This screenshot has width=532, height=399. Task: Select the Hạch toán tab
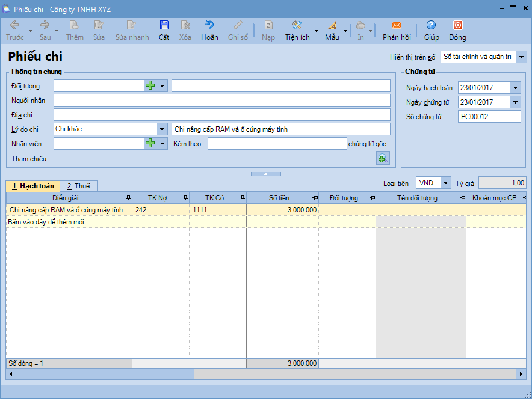point(33,186)
